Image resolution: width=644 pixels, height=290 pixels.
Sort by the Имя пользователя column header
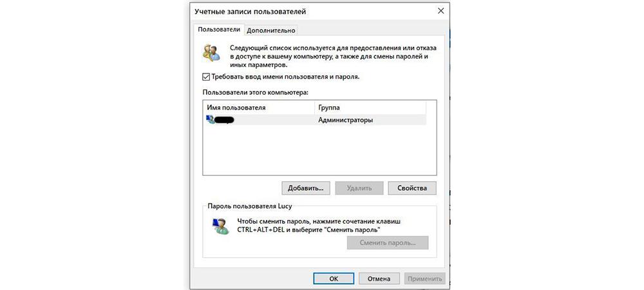click(x=259, y=108)
